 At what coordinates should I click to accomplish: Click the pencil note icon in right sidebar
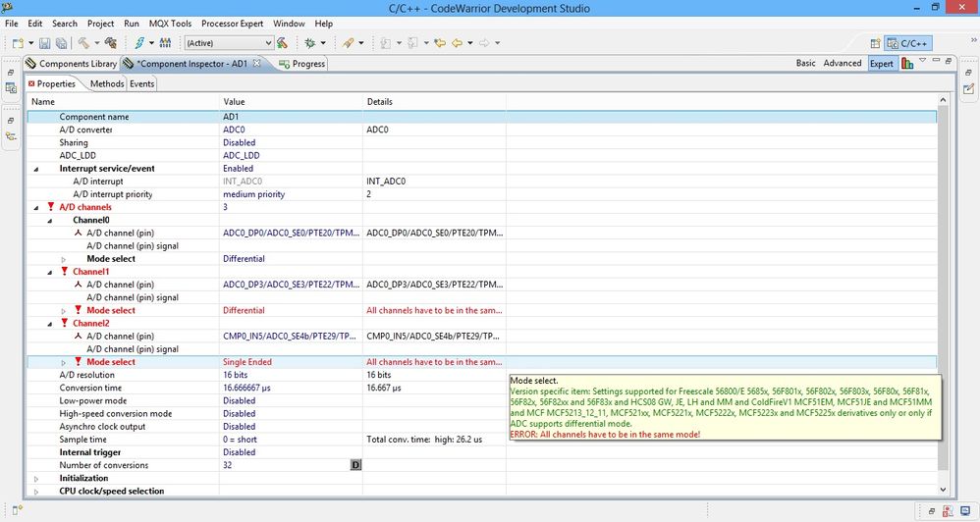968,88
